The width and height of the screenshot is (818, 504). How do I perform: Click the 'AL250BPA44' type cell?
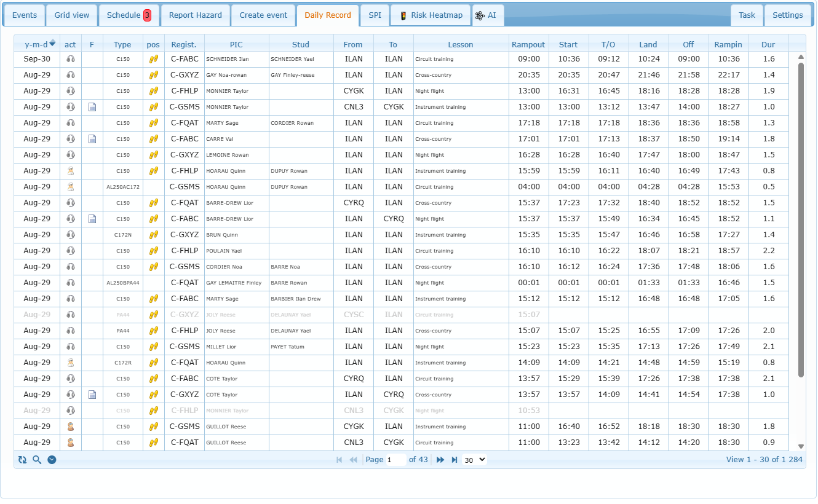coord(123,283)
